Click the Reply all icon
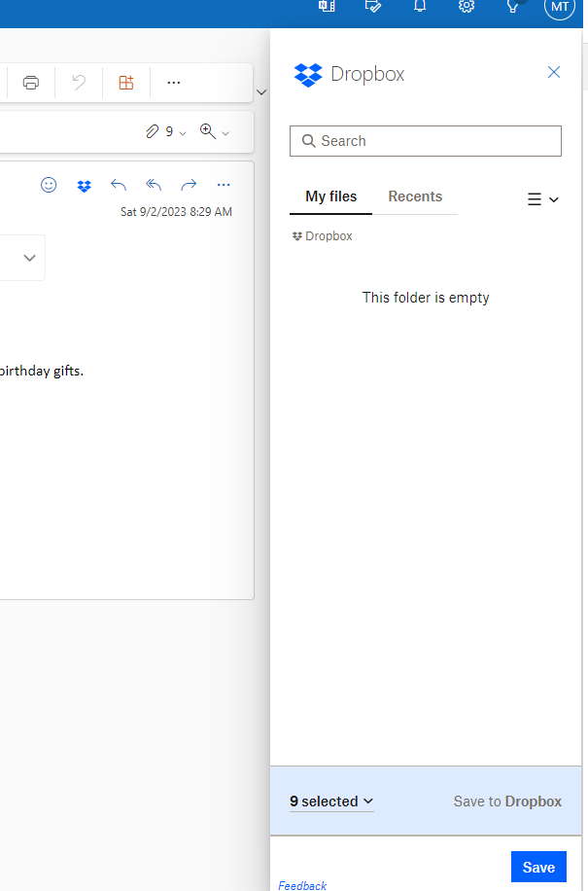The height and width of the screenshot is (891, 588). pyautogui.click(x=154, y=185)
